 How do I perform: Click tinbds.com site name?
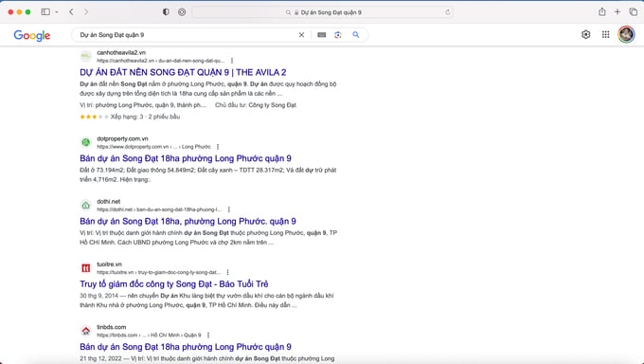(112, 327)
